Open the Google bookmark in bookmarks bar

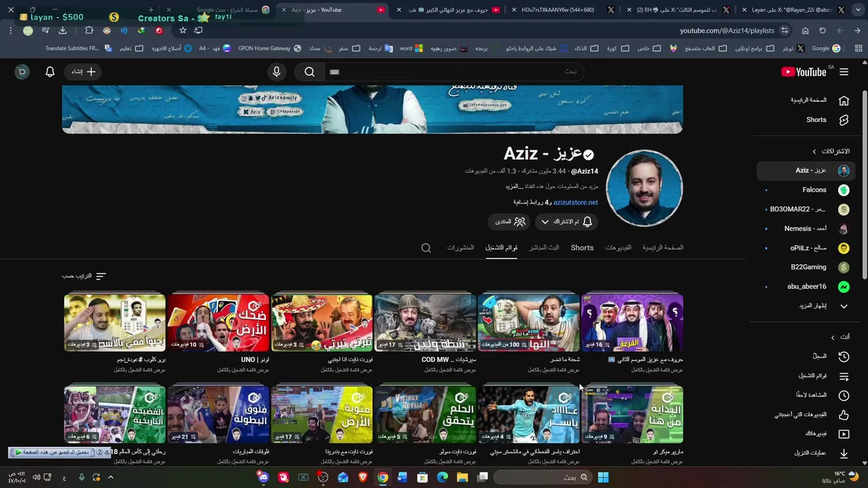[826, 49]
